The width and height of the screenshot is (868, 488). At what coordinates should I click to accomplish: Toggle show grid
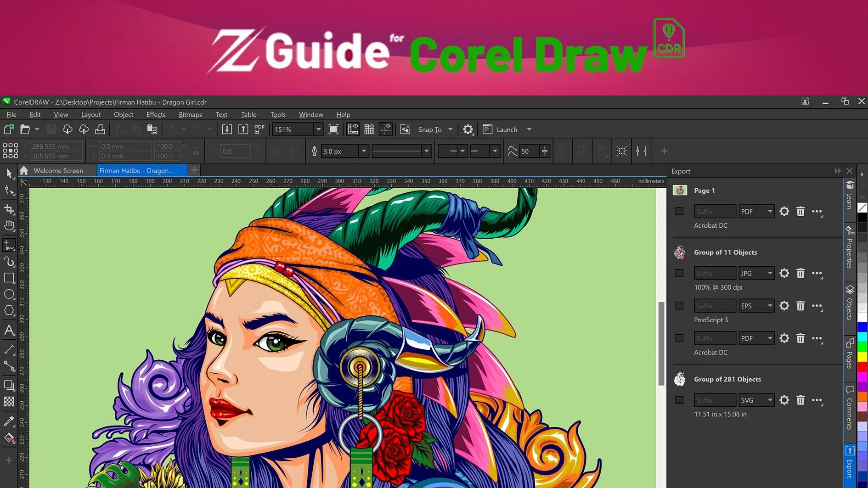pyautogui.click(x=369, y=129)
